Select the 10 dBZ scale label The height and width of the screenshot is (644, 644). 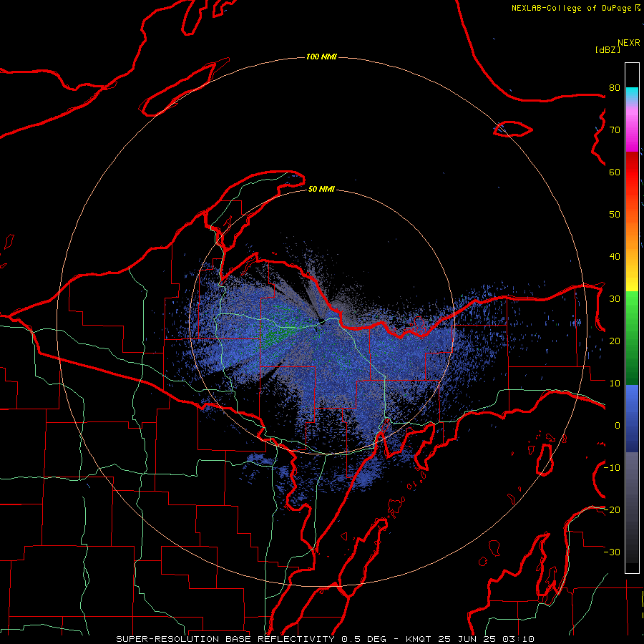(x=615, y=384)
